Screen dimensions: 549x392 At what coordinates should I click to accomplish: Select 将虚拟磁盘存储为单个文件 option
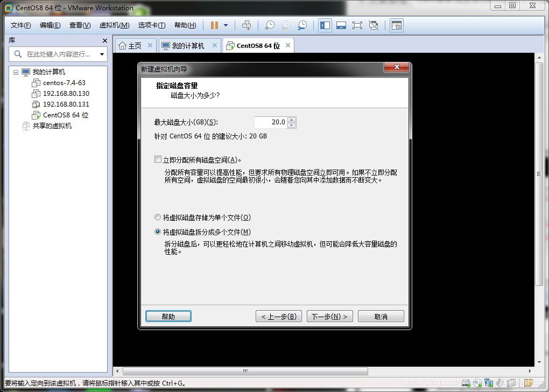pyautogui.click(x=158, y=217)
